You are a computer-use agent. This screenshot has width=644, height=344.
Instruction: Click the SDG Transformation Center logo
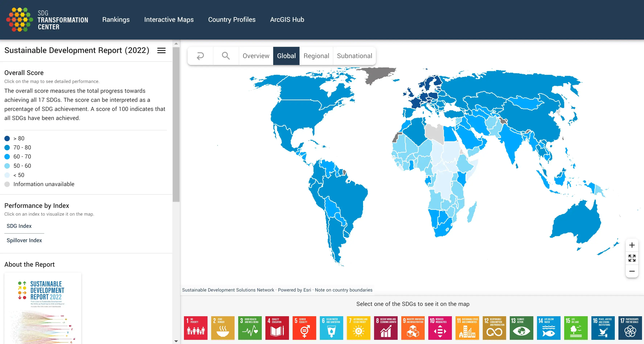click(47, 19)
